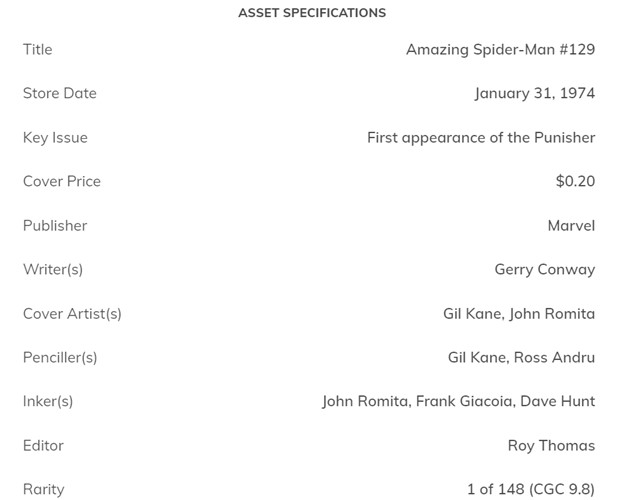Viewport: 624px width, 500px height.
Task: Click First appearance of the Punisher text
Action: [480, 138]
